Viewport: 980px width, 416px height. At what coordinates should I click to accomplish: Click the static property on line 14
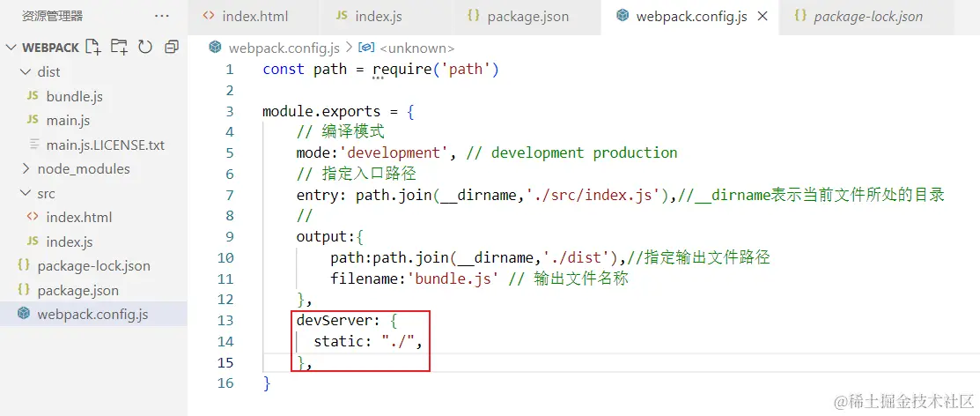[x=339, y=341]
